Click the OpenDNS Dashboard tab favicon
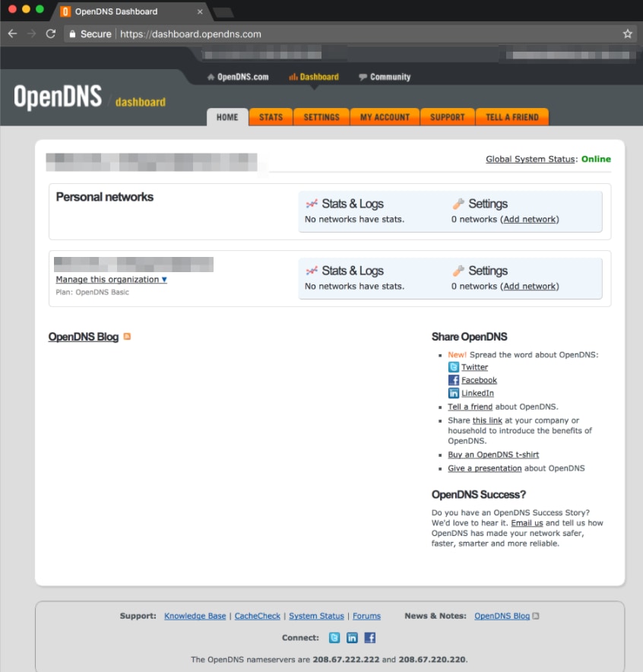Screen dimensions: 643x672 coord(65,11)
